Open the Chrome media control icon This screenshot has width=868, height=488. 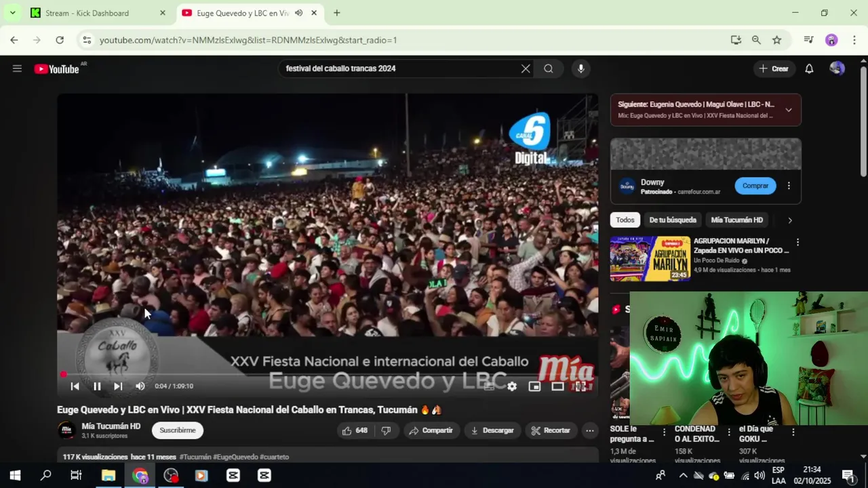[x=808, y=40]
